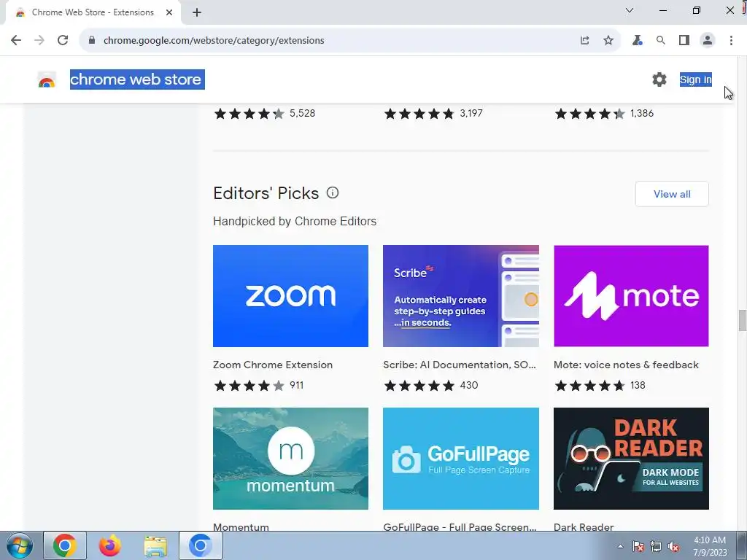Reload the Chrome Web Store page
The image size is (747, 560).
(x=63, y=41)
